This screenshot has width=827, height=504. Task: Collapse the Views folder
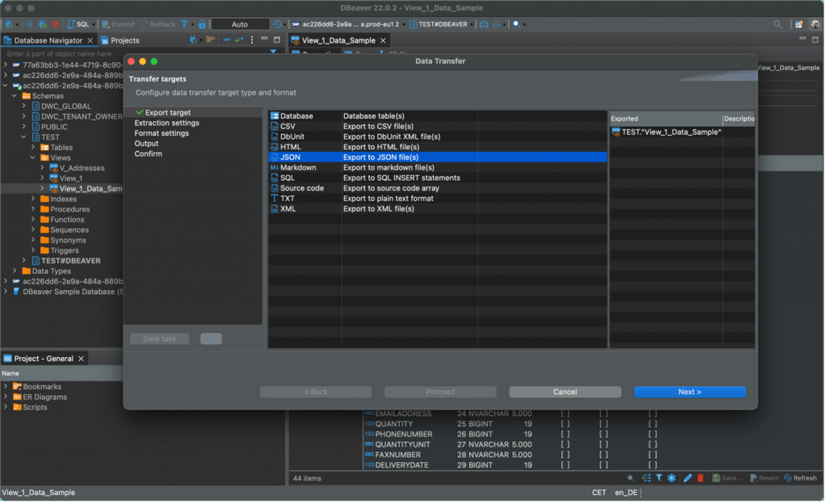pos(33,157)
